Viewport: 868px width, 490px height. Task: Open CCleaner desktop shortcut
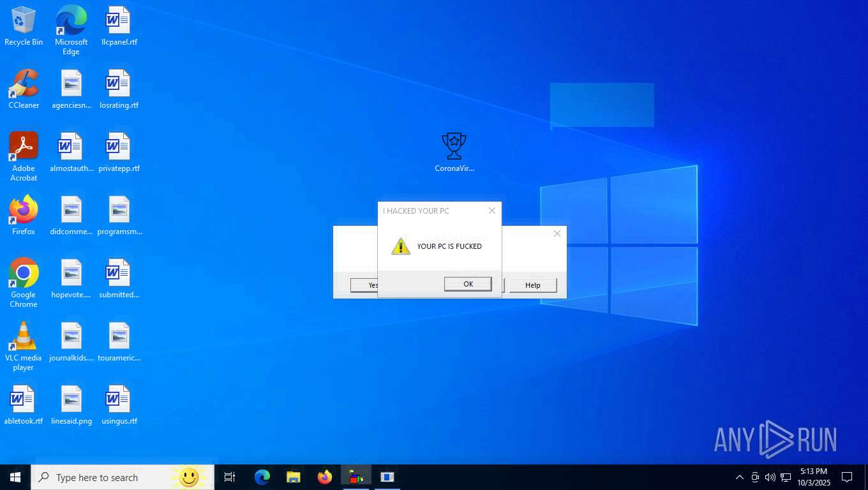(24, 89)
